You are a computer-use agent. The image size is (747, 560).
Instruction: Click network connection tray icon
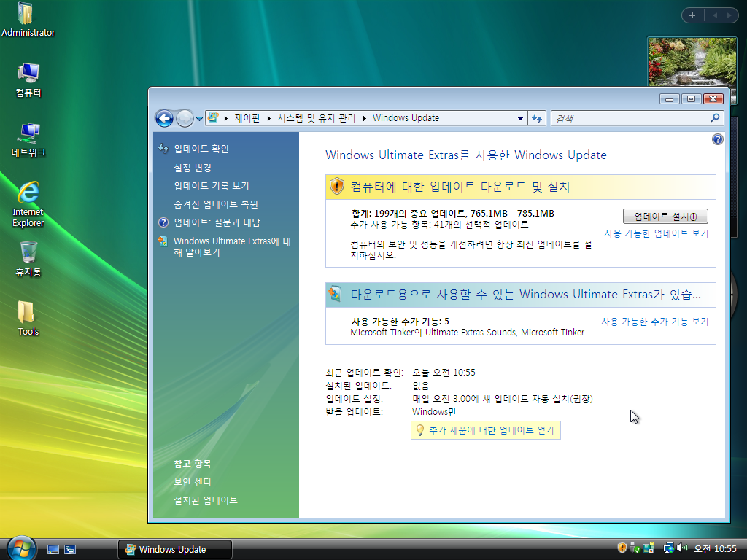(668, 548)
